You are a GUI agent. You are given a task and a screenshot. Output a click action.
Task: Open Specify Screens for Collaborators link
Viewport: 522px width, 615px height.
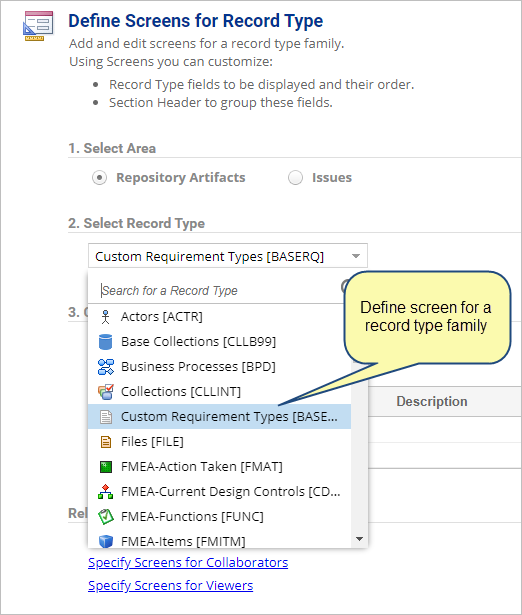[x=188, y=562]
